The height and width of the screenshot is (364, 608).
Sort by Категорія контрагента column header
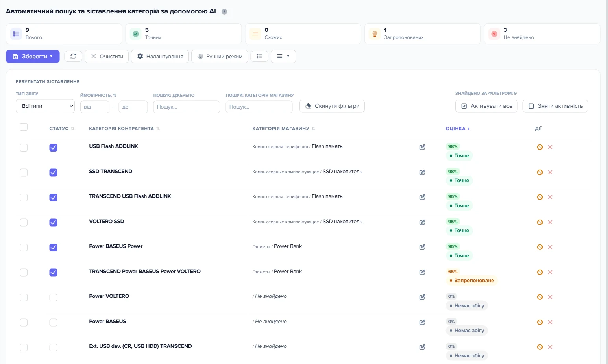[124, 129]
